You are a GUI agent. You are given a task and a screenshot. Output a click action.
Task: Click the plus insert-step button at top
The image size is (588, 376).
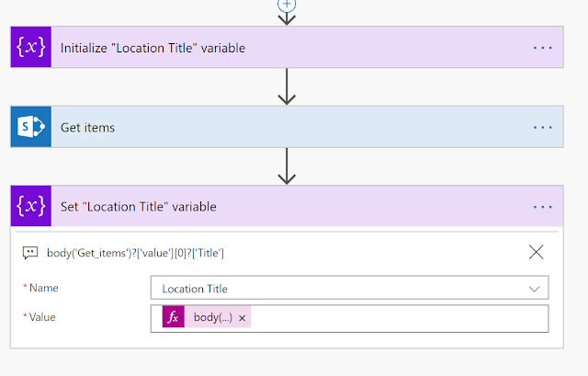pyautogui.click(x=287, y=4)
